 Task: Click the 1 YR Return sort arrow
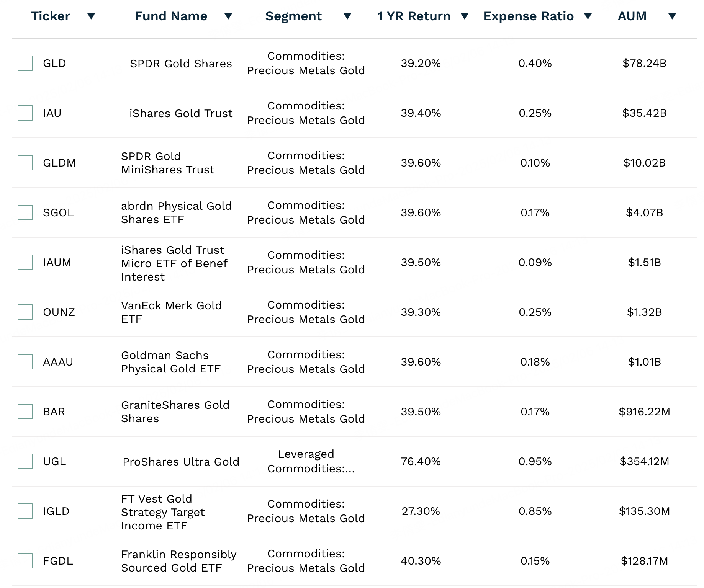click(x=465, y=16)
